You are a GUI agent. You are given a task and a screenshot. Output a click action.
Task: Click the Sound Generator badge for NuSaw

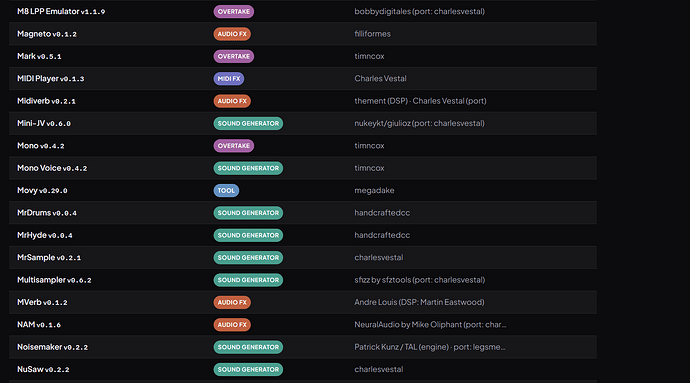tap(248, 369)
